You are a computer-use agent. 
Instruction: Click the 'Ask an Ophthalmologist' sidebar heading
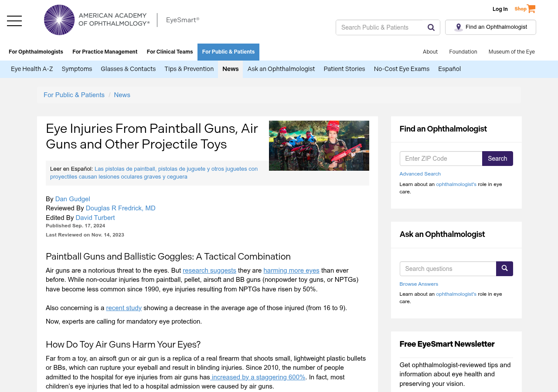pyautogui.click(x=442, y=234)
